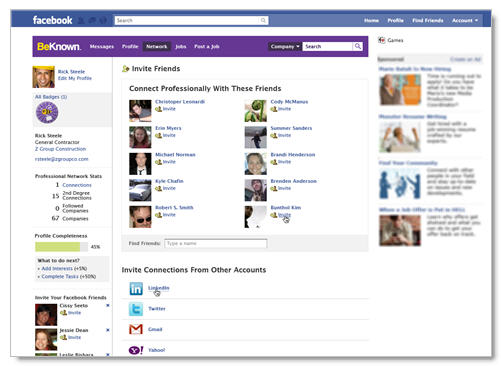The image size is (501, 366).
Task: Select the Network tab in BeKnown
Action: tap(157, 46)
